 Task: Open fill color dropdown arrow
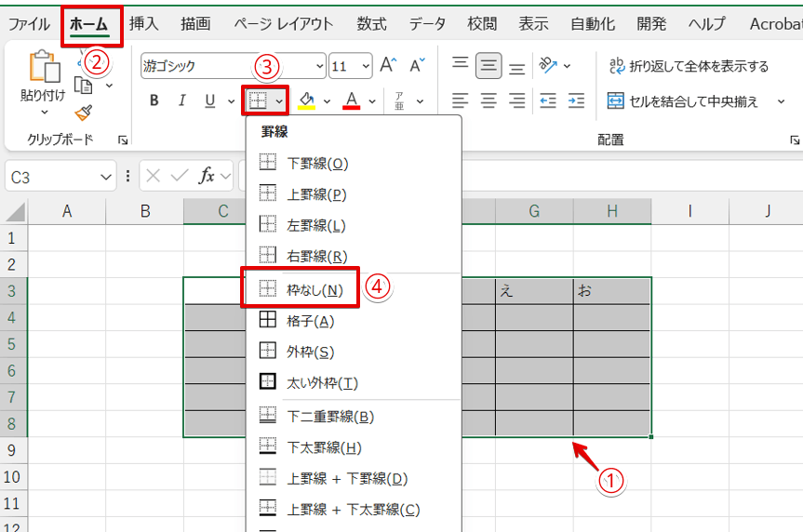coord(327,101)
